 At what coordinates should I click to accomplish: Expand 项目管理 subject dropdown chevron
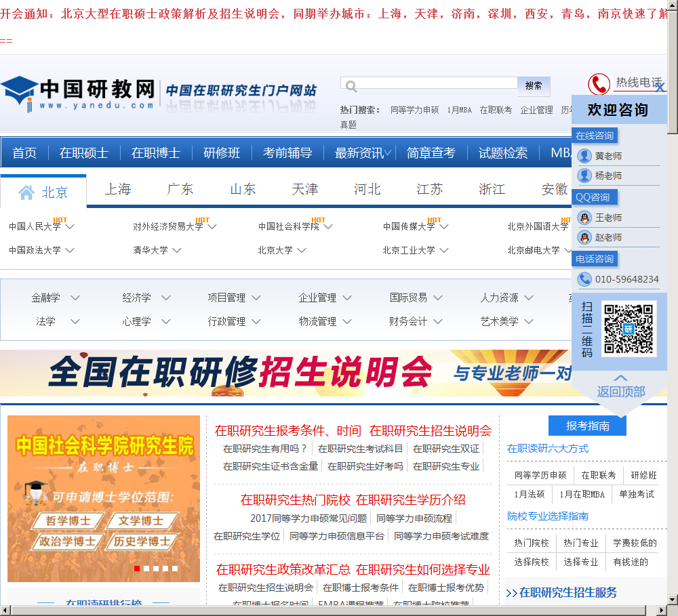256,298
